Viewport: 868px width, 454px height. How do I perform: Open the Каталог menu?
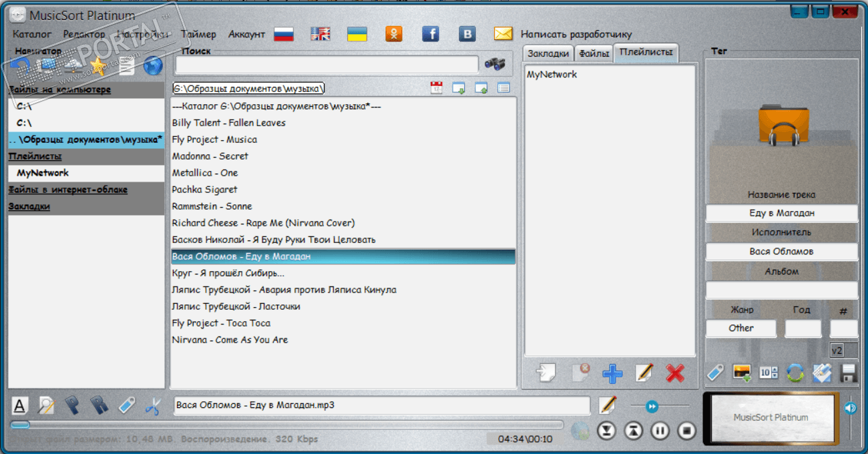point(32,34)
